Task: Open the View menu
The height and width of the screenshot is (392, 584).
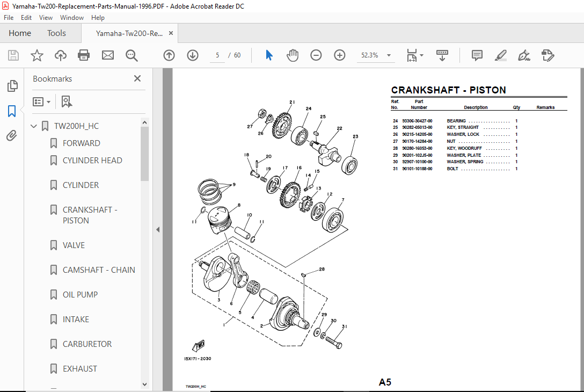Action: 46,18
